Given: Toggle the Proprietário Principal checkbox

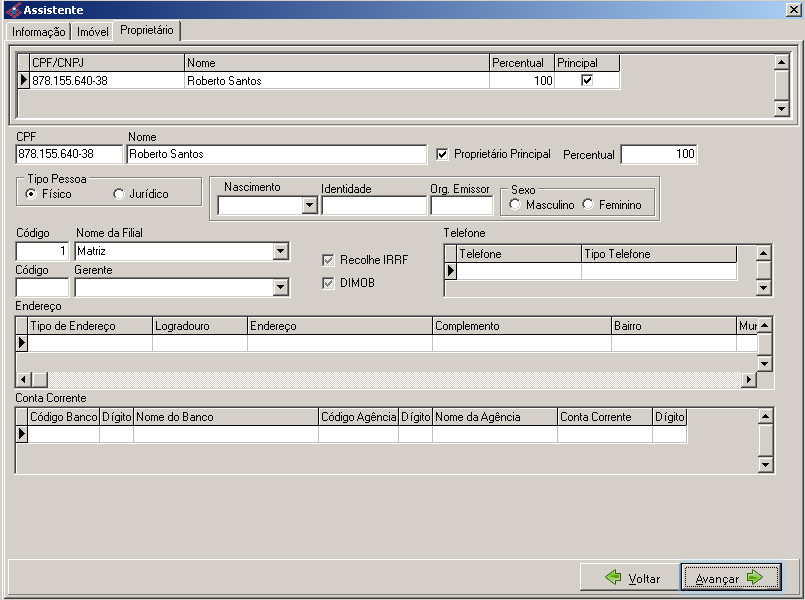Looking at the screenshot, I should 443,155.
